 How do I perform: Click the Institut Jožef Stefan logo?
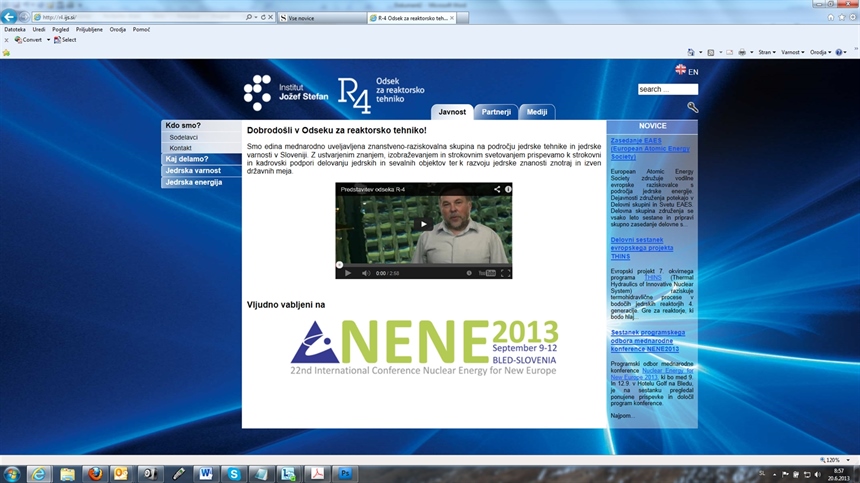[x=286, y=92]
